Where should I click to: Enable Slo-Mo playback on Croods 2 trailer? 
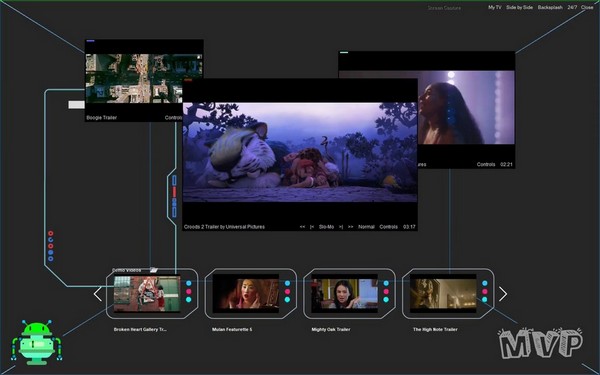pyautogui.click(x=326, y=227)
